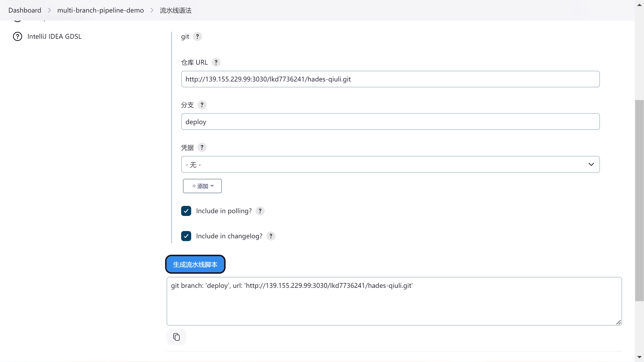The image size is (644, 362).
Task: Open help for 仓库 URL field
Action: tap(216, 62)
